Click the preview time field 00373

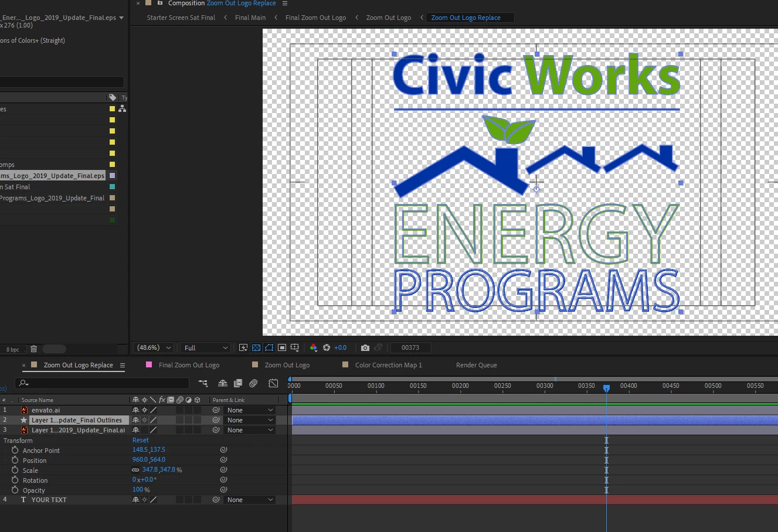[x=410, y=347]
